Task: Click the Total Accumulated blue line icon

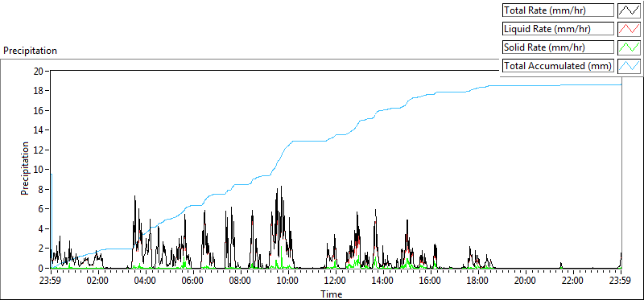Action: pos(630,66)
